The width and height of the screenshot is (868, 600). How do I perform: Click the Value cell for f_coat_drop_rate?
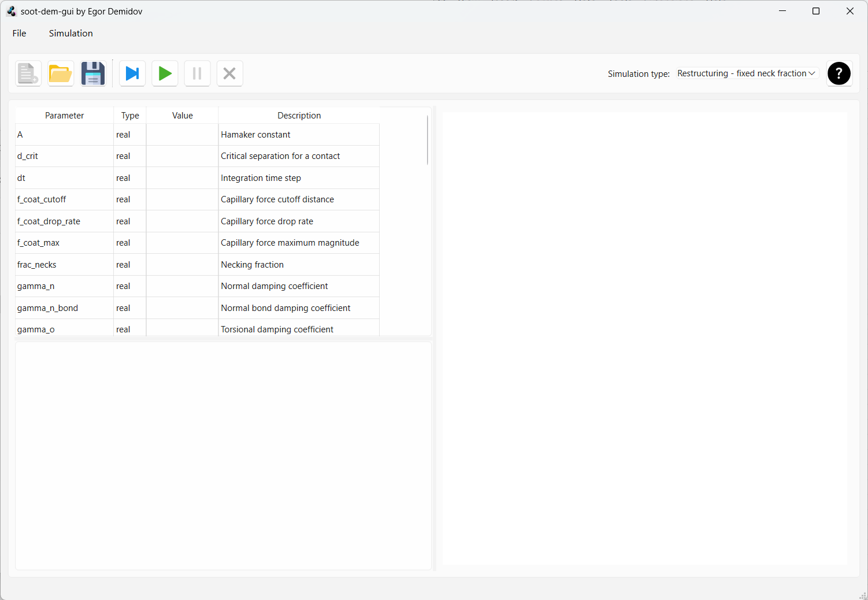coord(183,221)
